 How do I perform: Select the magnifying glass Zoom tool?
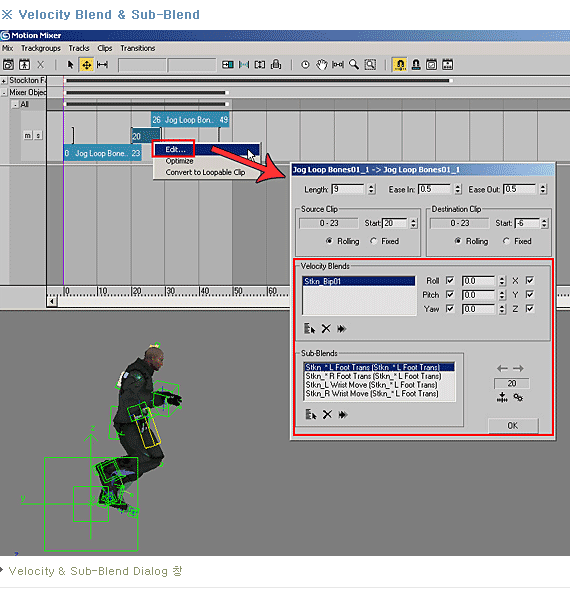pos(354,64)
